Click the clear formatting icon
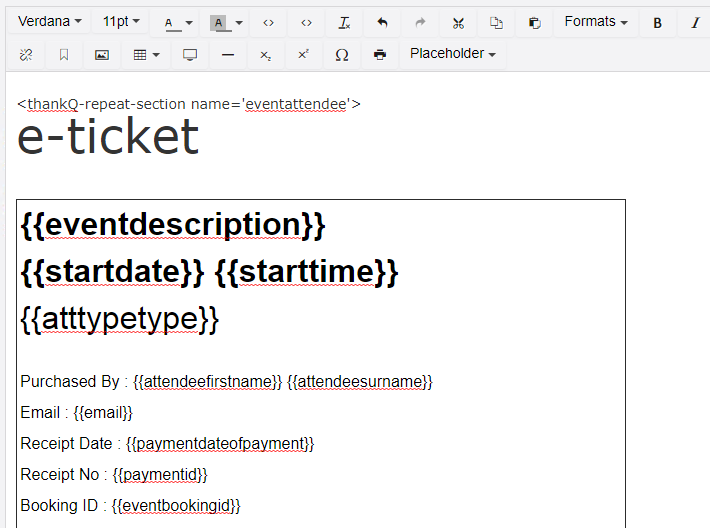710x528 pixels. (344, 23)
